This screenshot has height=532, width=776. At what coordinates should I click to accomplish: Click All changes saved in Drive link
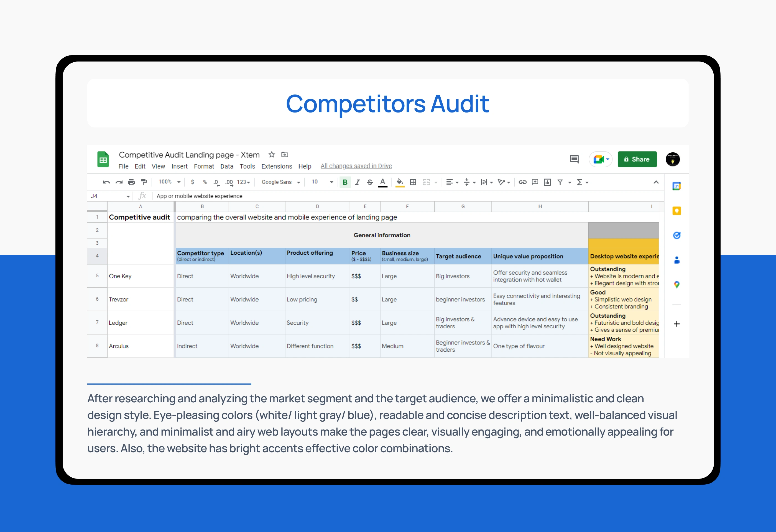356,166
